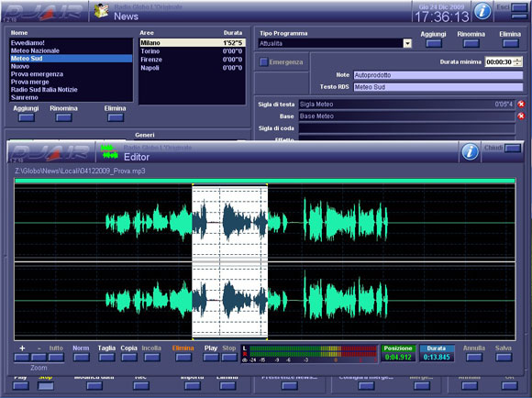Click the News module icon in header
Viewport: 532px width, 398px height.
click(x=101, y=11)
